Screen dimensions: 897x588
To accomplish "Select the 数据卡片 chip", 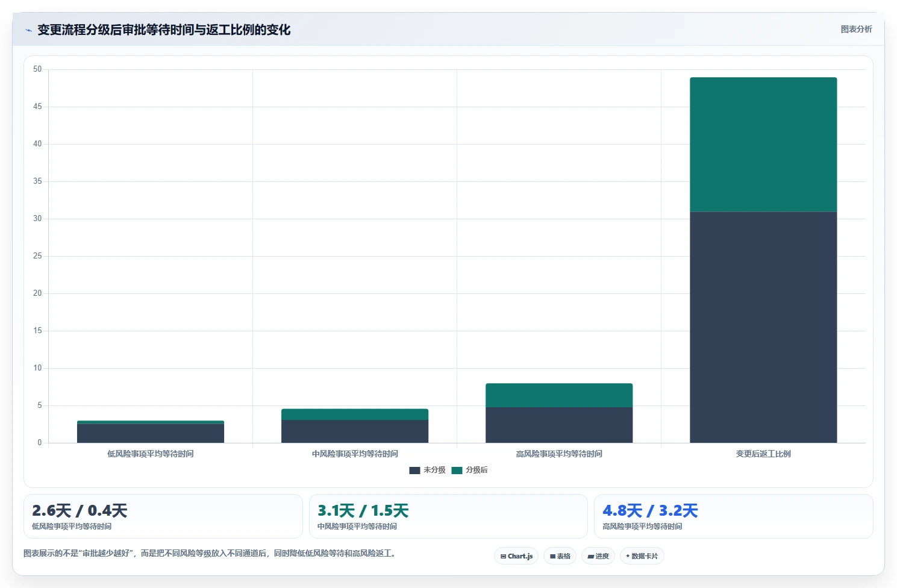I will (642, 556).
